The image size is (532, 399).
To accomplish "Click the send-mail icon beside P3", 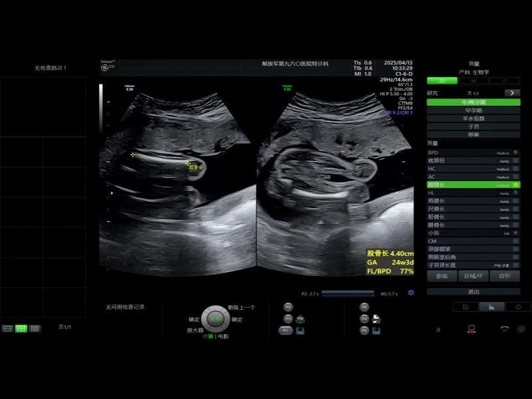I will (301, 319).
